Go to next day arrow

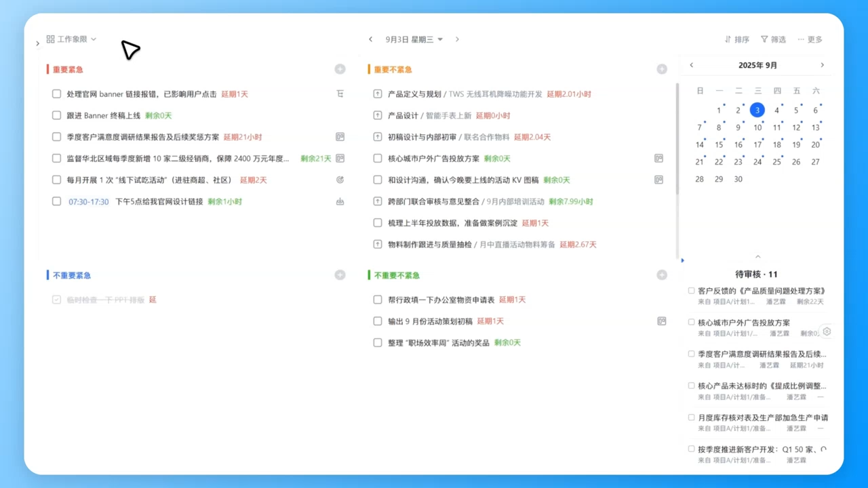pyautogui.click(x=457, y=39)
